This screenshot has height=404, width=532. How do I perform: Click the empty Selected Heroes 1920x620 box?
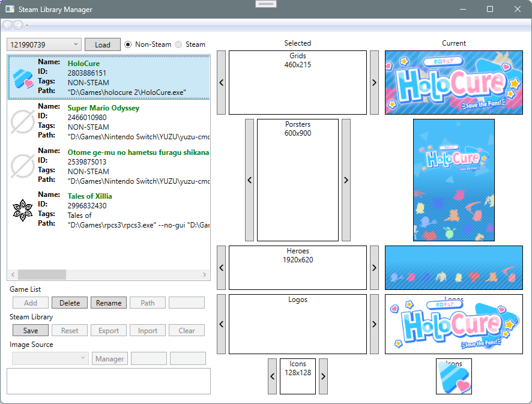click(298, 268)
